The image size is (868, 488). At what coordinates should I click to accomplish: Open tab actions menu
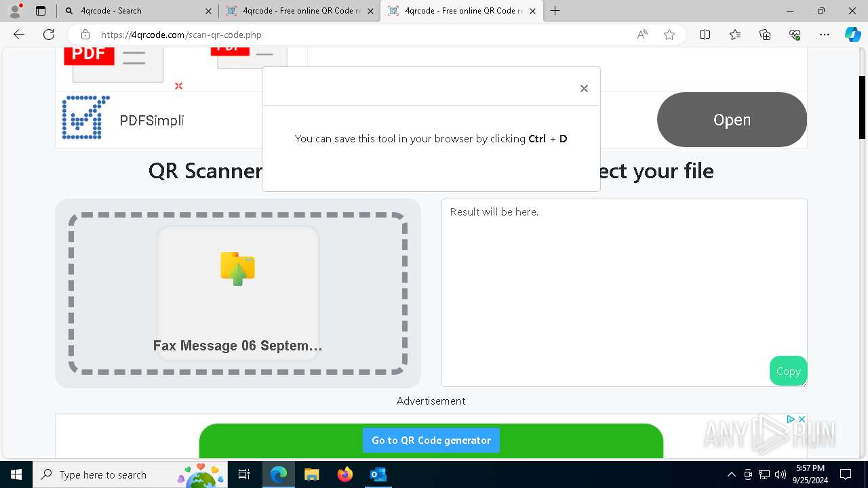(41, 11)
